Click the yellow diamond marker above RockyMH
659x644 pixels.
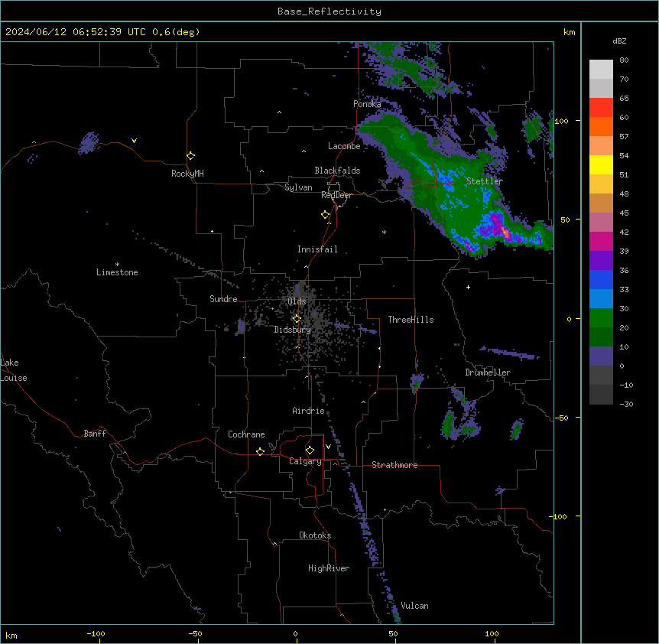pos(190,156)
